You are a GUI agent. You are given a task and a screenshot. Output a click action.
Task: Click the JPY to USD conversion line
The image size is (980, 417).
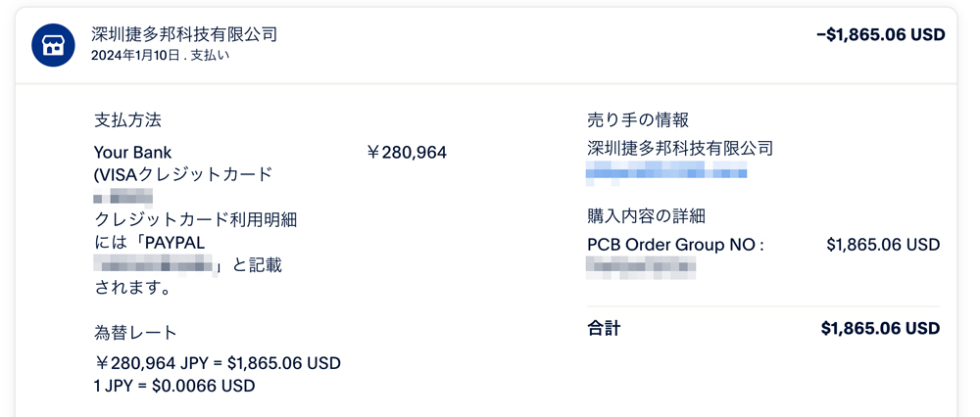pyautogui.click(x=218, y=363)
